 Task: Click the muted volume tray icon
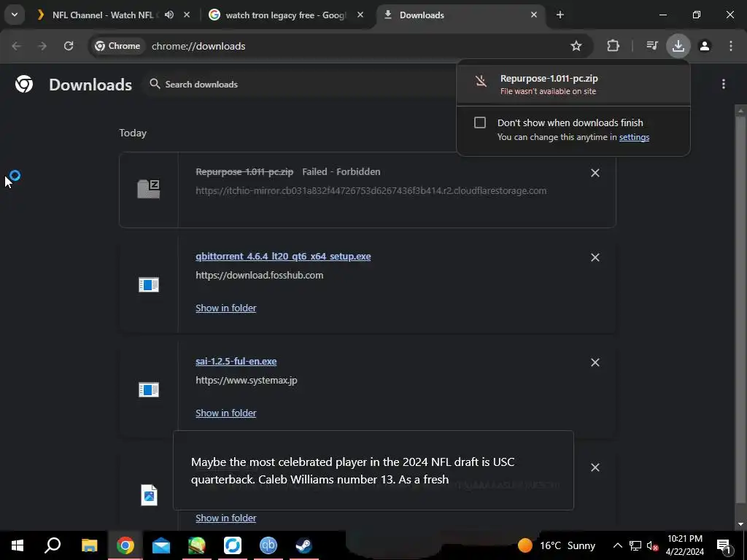pyautogui.click(x=652, y=545)
